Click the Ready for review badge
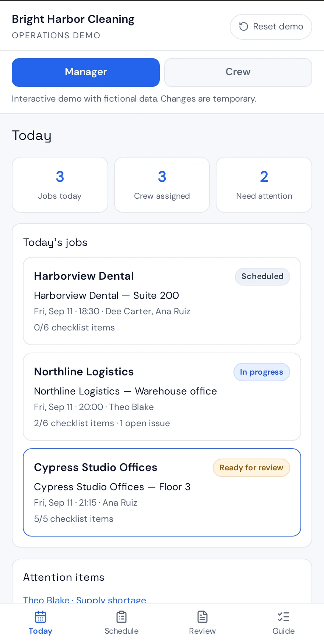This screenshot has width=324, height=644. tap(251, 468)
